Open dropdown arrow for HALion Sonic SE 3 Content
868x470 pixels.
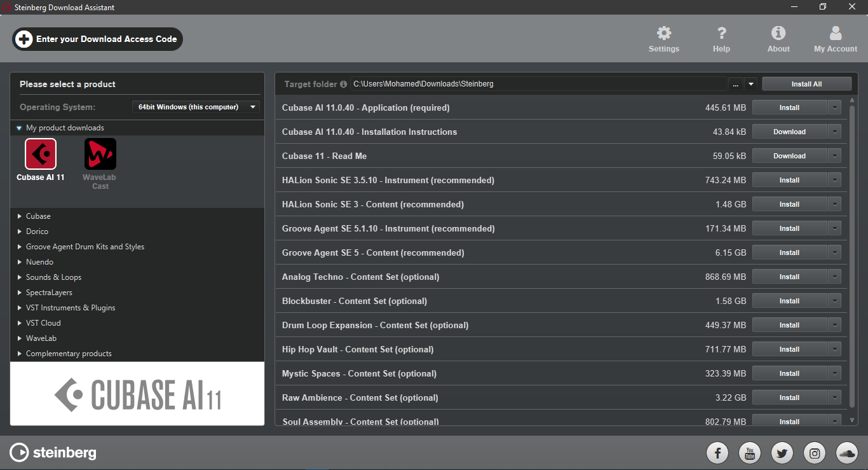pyautogui.click(x=835, y=204)
